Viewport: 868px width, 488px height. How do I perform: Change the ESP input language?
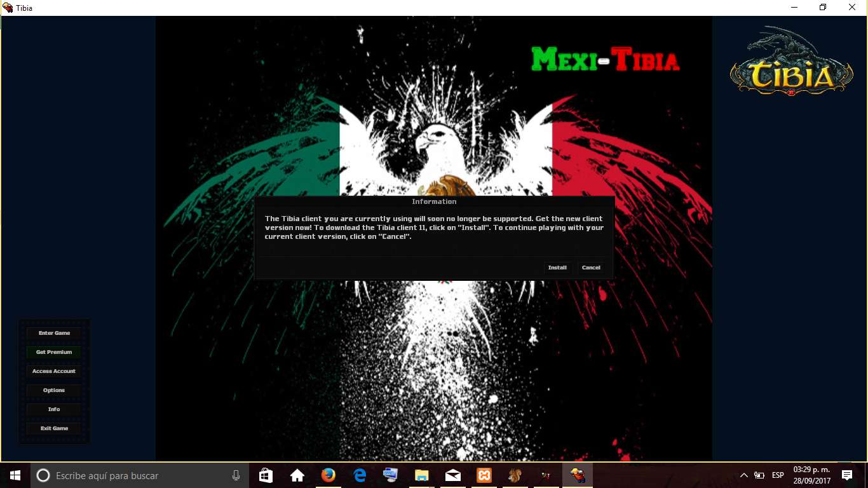point(778,475)
